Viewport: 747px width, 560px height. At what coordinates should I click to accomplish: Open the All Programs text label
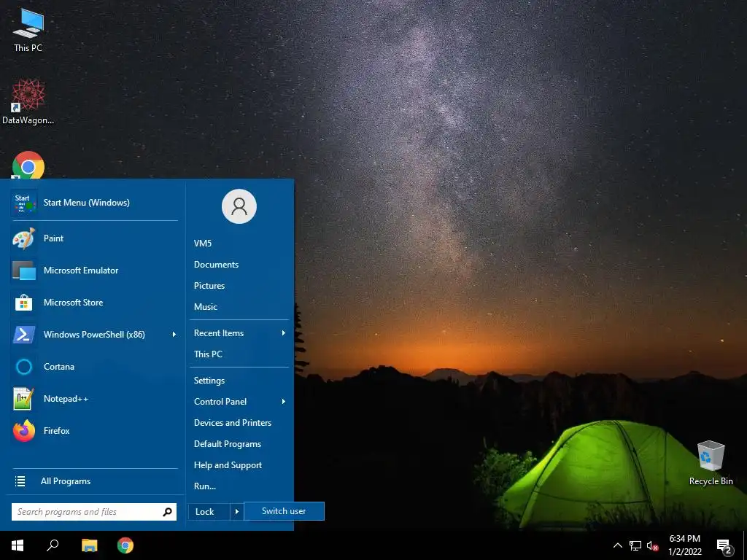pos(66,481)
